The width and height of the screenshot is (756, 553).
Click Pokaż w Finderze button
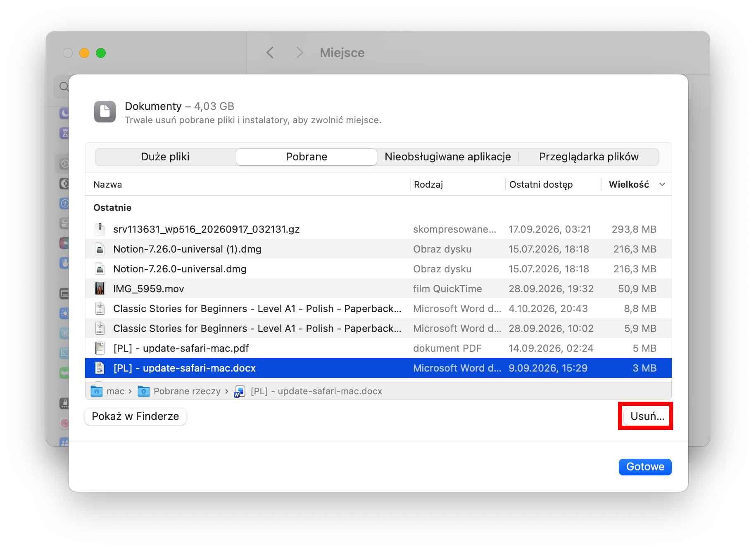click(x=136, y=416)
